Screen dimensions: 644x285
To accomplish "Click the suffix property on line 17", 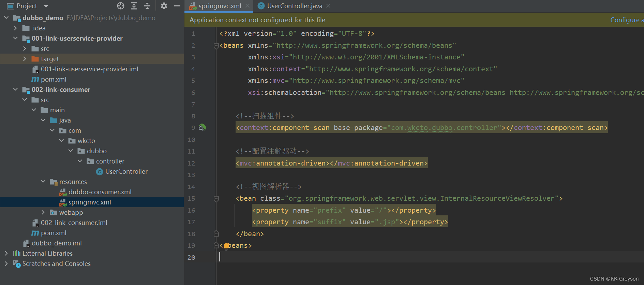I will (350, 222).
